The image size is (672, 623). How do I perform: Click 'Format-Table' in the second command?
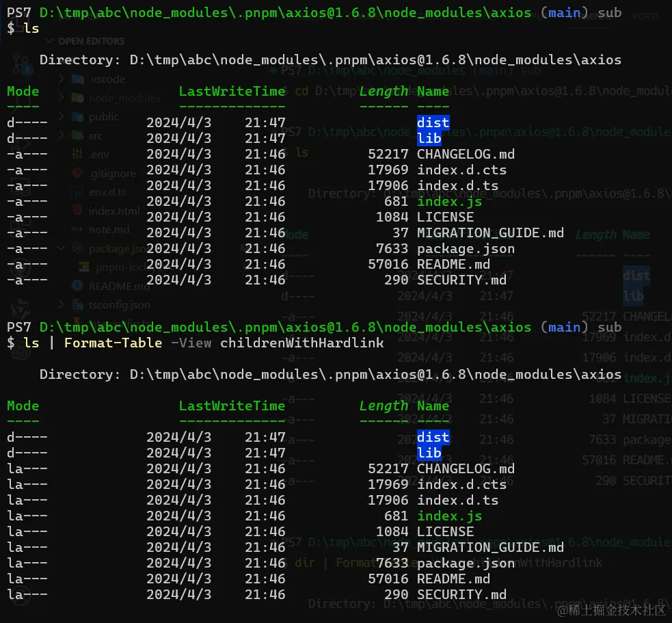click(x=113, y=343)
